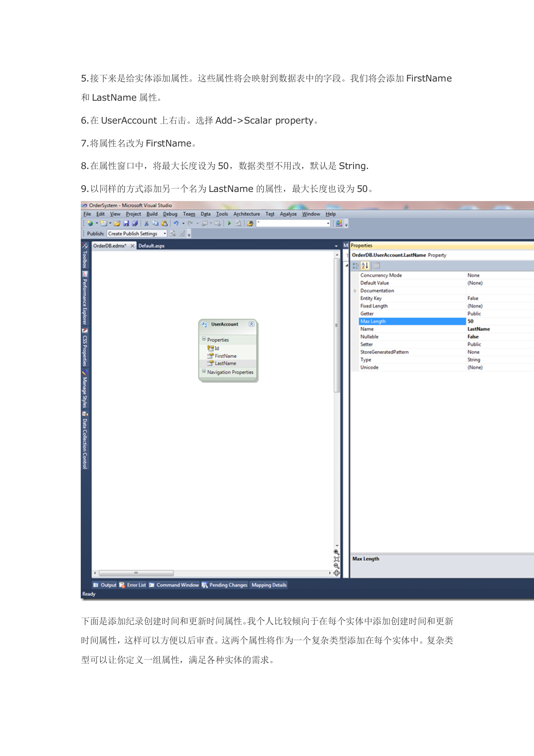Screen dimensions: 534x756
Task: Click the pan view cross-arrows icon
Action: (336, 573)
